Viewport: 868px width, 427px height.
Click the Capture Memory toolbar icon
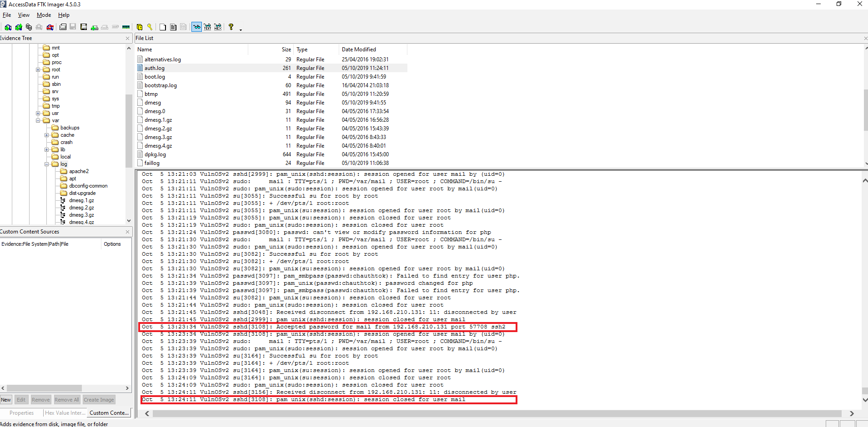tap(126, 27)
